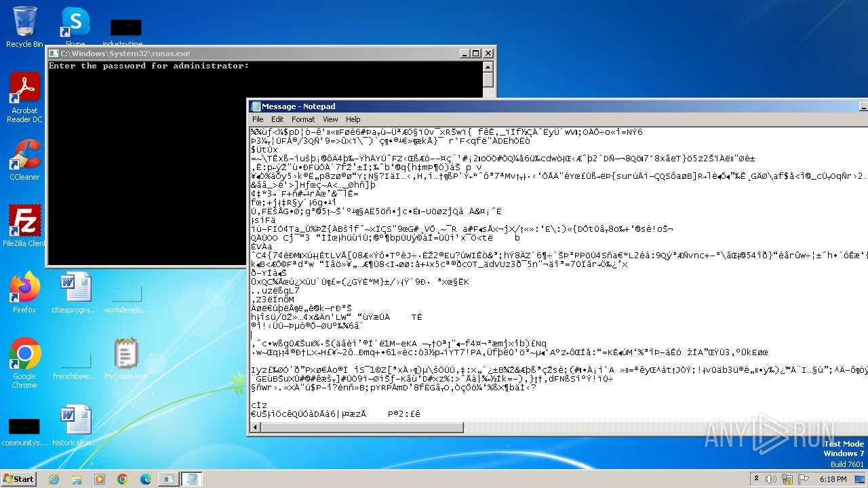The width and height of the screenshot is (868, 488).
Task: Switch to the Notepad taskbar button
Action: click(192, 479)
